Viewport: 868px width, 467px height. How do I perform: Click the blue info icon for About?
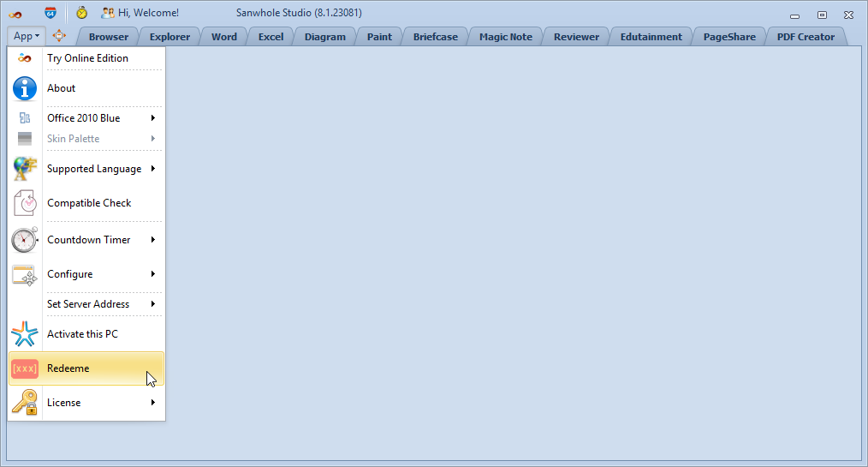(24, 88)
